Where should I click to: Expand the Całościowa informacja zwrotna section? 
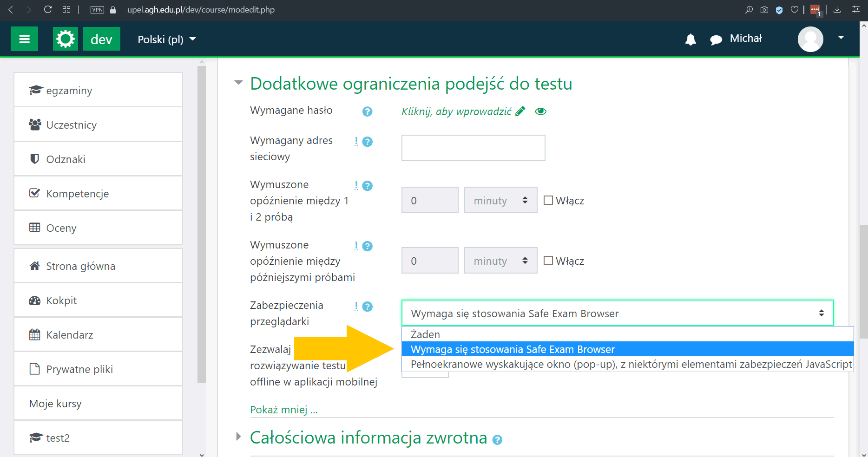238,436
